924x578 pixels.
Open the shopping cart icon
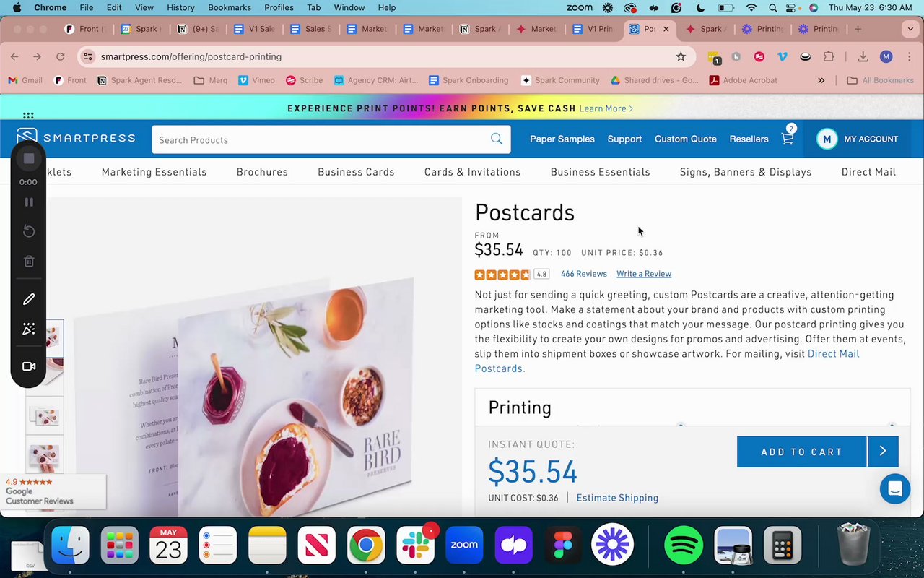788,139
